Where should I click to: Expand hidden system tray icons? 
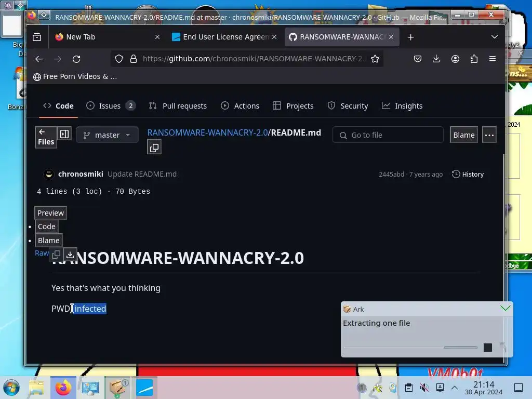click(455, 388)
